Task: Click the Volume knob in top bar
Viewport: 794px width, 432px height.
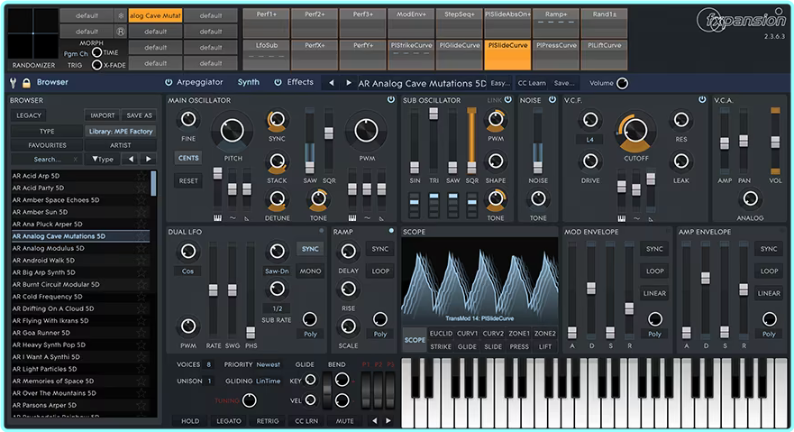Action: [622, 83]
